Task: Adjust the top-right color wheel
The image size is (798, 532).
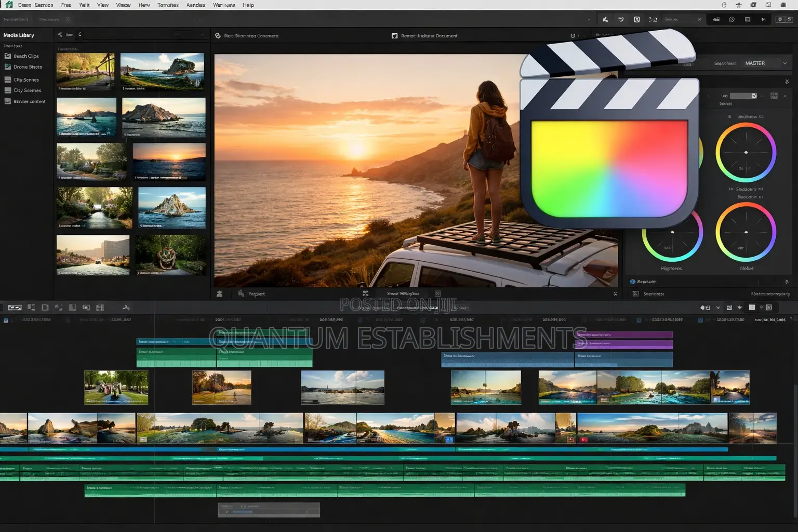Action: [746, 152]
